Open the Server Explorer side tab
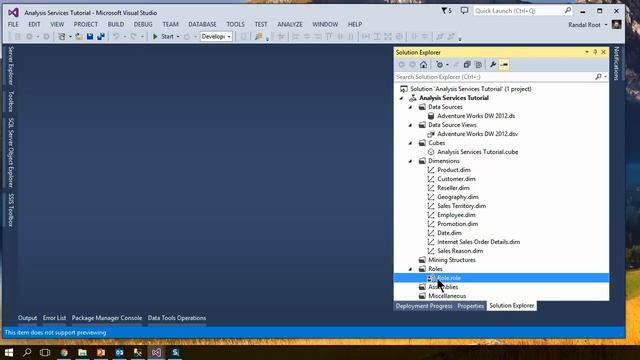The width and height of the screenshot is (640, 360). point(11,65)
